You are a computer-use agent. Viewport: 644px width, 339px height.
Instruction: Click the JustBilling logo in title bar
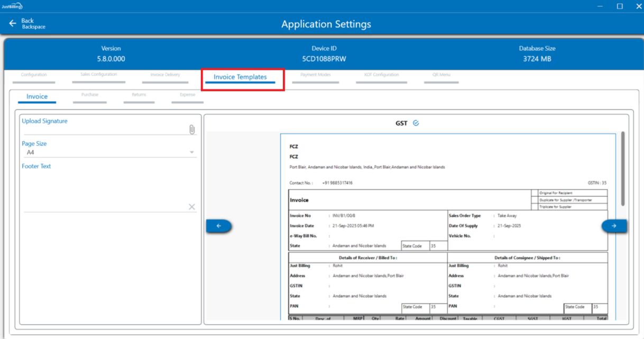tap(12, 6)
